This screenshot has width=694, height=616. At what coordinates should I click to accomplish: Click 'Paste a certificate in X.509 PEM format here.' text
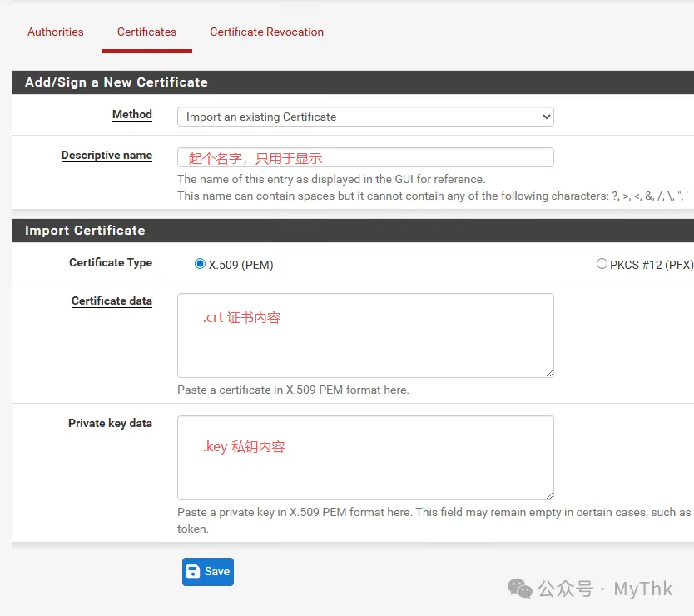click(x=293, y=390)
